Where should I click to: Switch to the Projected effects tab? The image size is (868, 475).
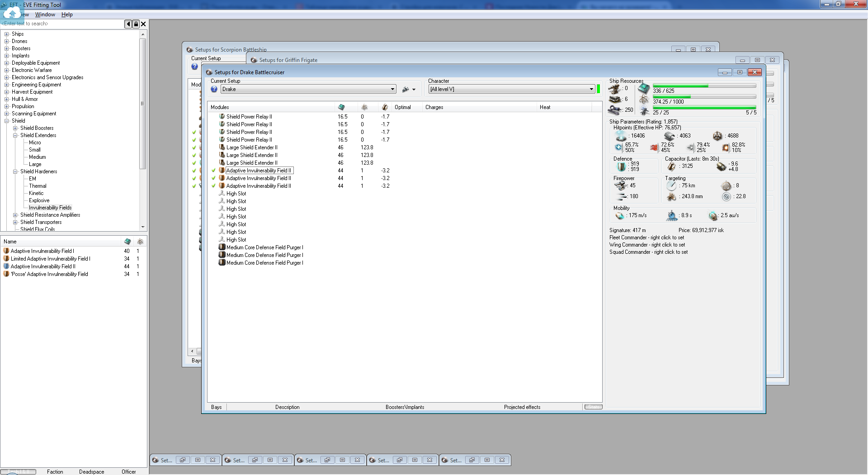(522, 407)
